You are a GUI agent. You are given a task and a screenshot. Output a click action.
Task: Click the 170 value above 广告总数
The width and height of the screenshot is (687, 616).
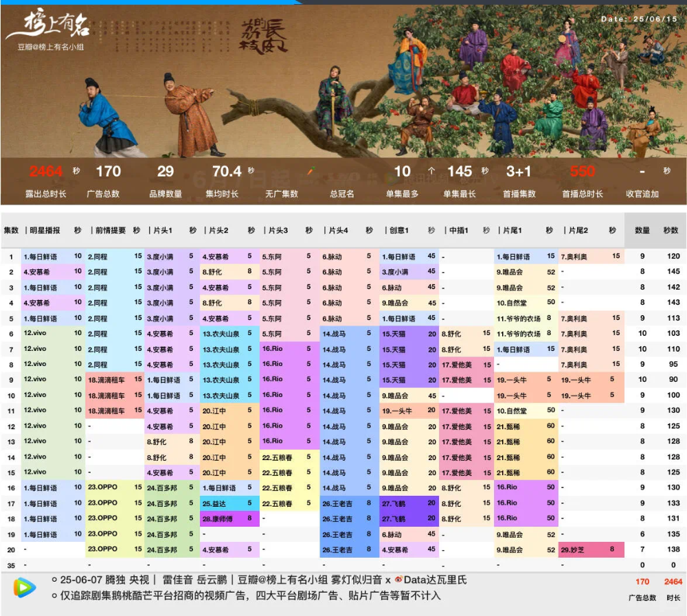point(109,171)
